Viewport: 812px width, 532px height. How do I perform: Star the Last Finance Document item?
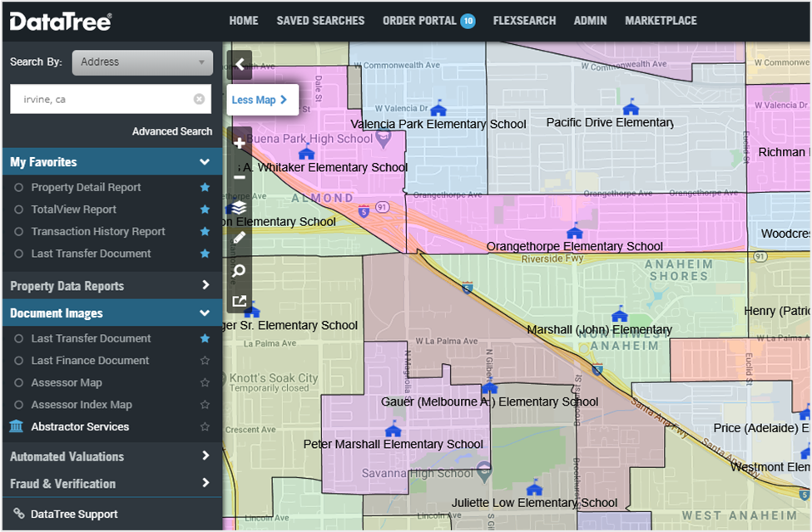tap(205, 361)
